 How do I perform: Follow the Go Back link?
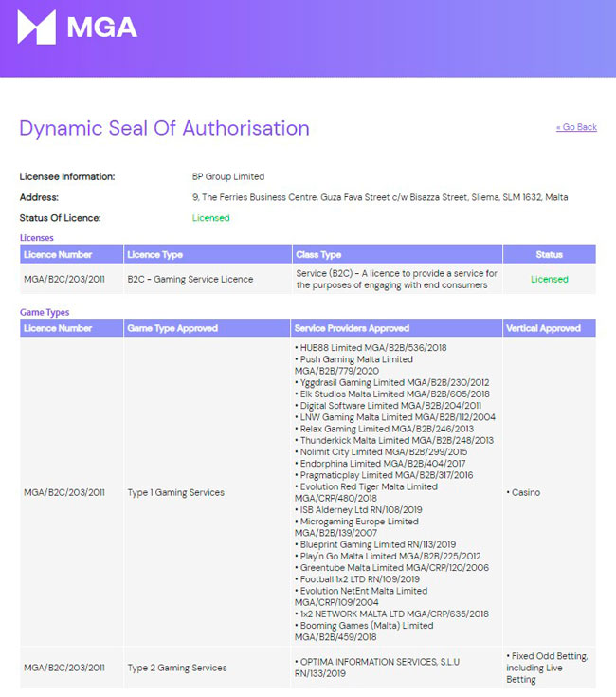576,127
